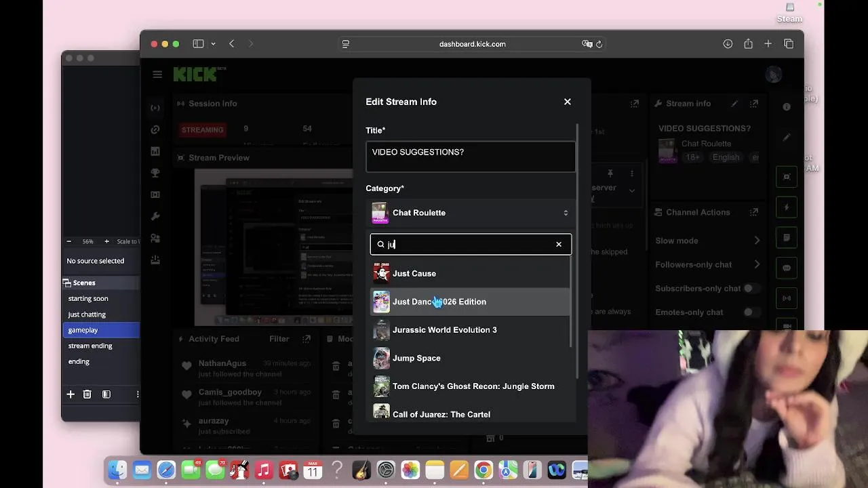Select Call of Juarez: The Cartel

[x=471, y=413]
